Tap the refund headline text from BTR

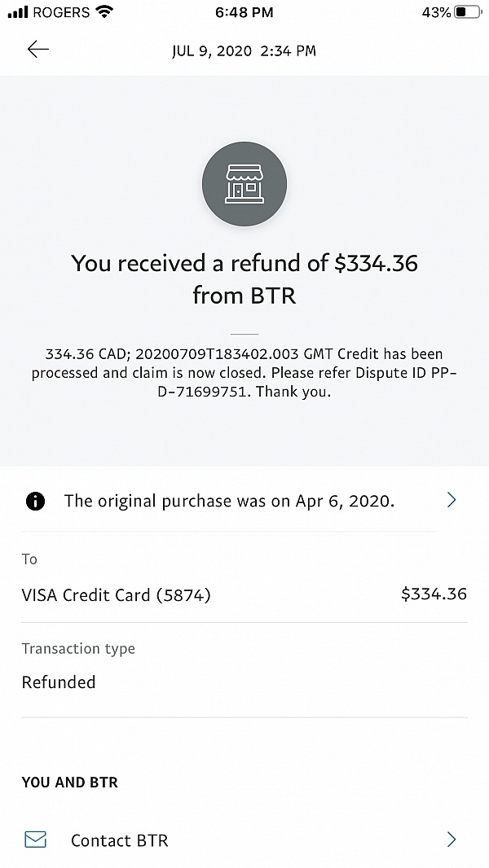(x=244, y=278)
